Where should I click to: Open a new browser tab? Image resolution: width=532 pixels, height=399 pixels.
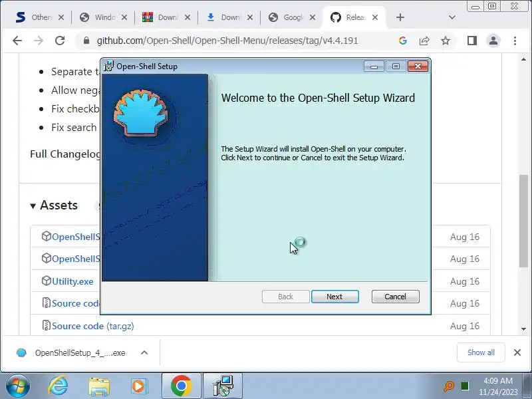click(x=400, y=17)
